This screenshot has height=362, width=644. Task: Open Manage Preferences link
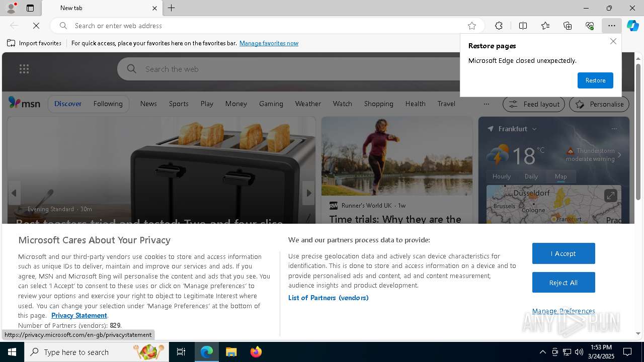(563, 311)
